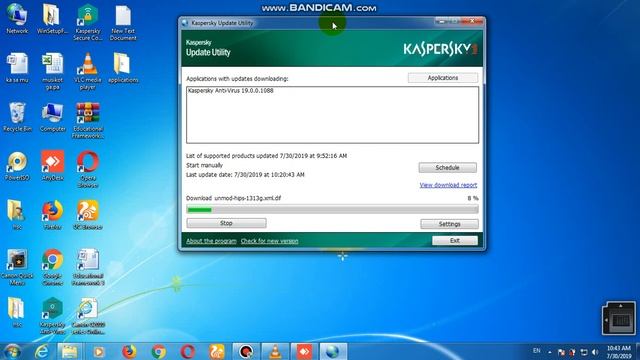Image resolution: width=640 pixels, height=360 pixels.
Task: Click the 'Last update date' text line
Action: click(x=245, y=174)
